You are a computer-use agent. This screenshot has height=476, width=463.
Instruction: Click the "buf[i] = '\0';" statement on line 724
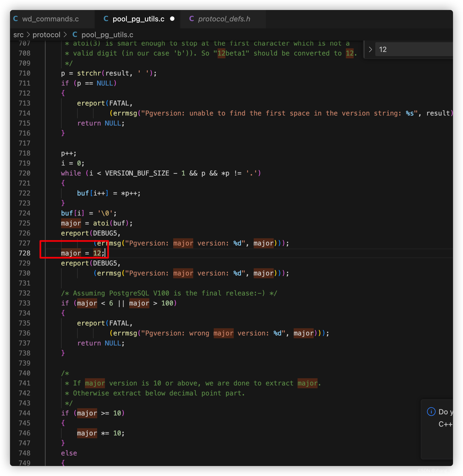click(89, 213)
